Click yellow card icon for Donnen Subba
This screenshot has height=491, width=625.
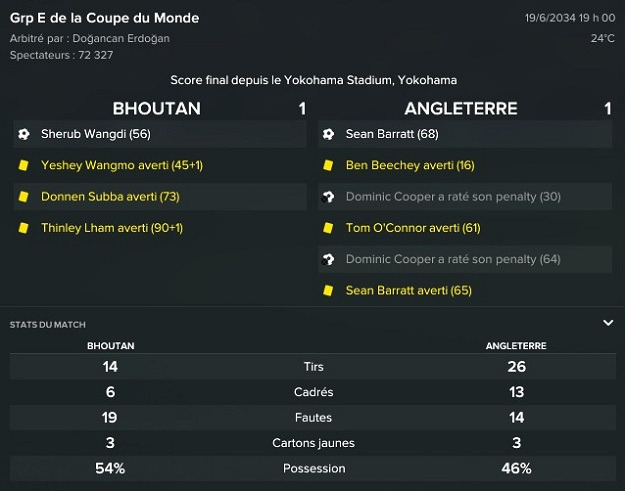tap(23, 197)
